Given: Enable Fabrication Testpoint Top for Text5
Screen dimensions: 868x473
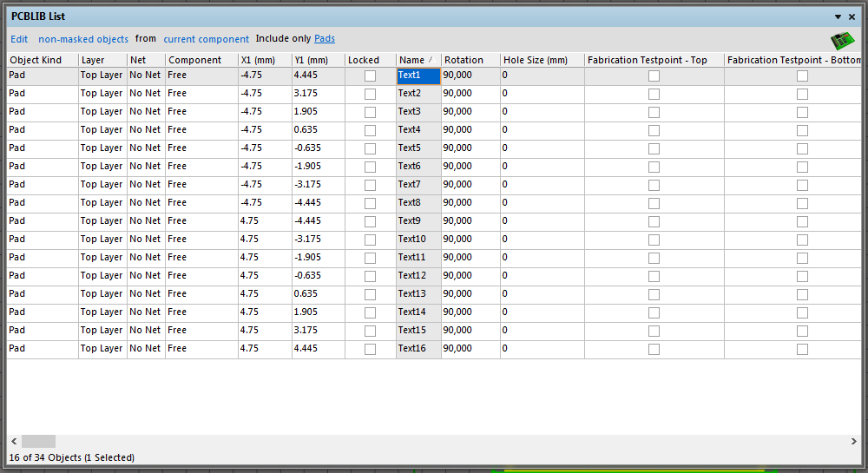Looking at the screenshot, I should [x=654, y=149].
